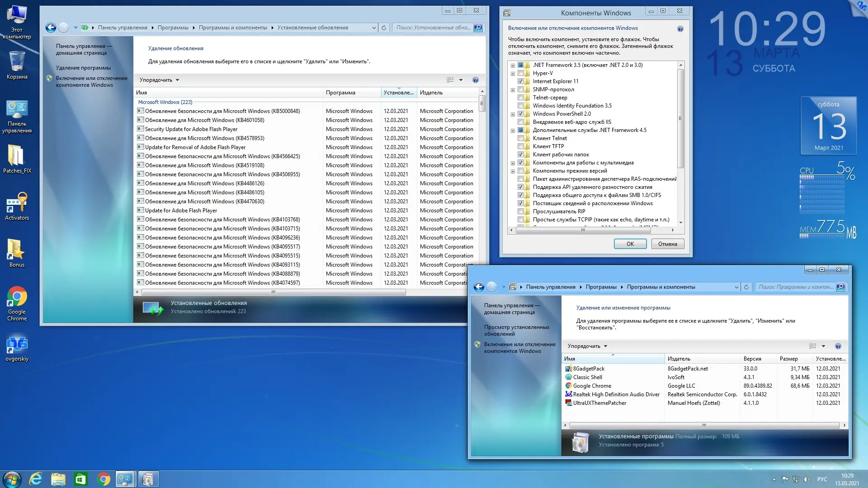Check the Клиент TFTP component box

520,146
